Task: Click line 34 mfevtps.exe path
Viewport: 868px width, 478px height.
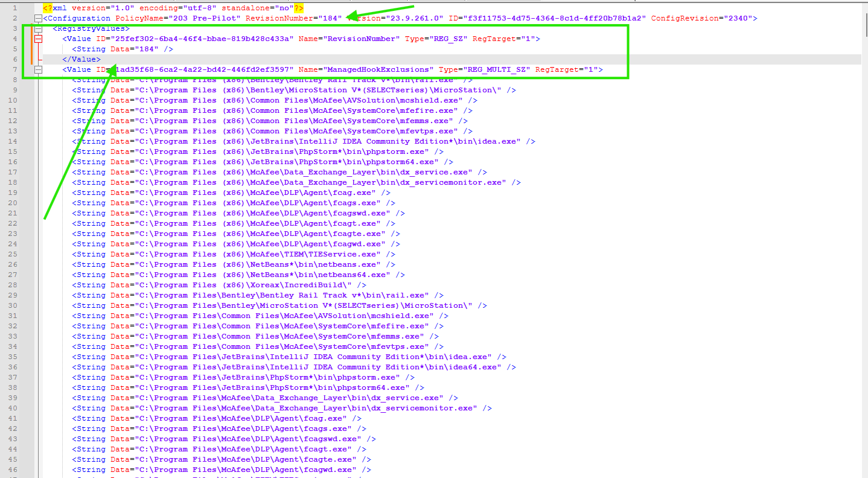Action: pos(282,346)
